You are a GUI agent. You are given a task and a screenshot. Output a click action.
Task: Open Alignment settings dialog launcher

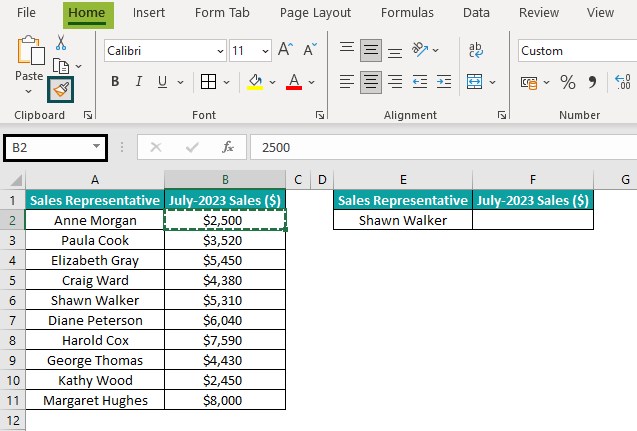[x=502, y=115]
